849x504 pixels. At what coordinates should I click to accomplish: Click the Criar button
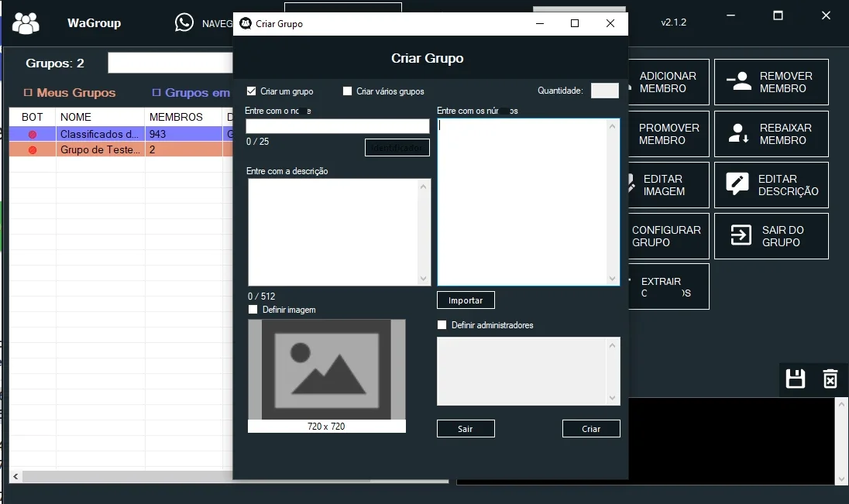591,429
